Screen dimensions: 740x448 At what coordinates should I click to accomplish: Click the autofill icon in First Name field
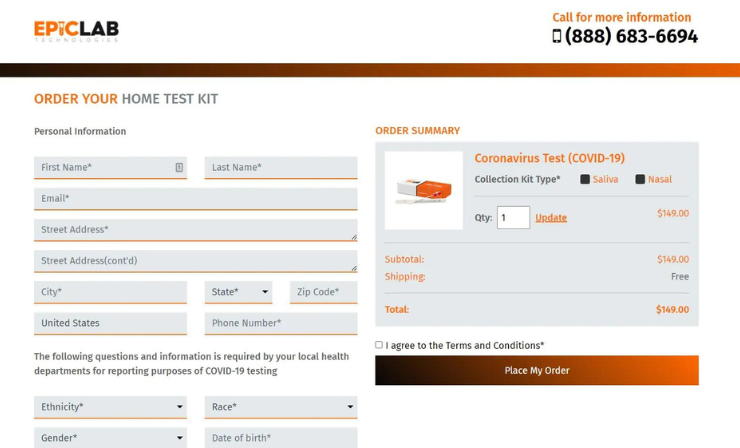179,168
